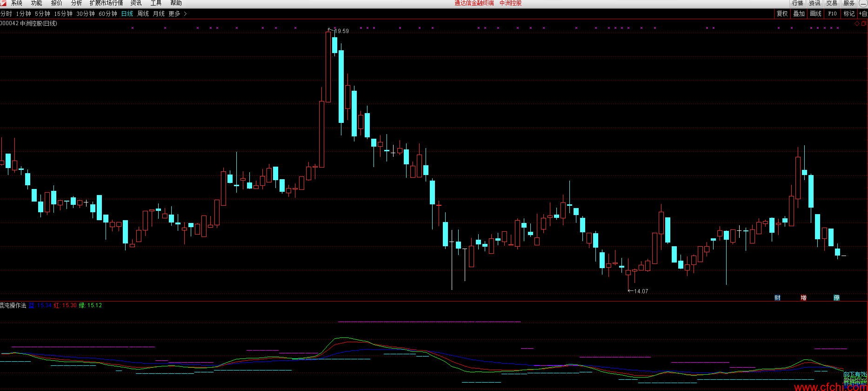Select the 5分钟 period

click(x=43, y=13)
